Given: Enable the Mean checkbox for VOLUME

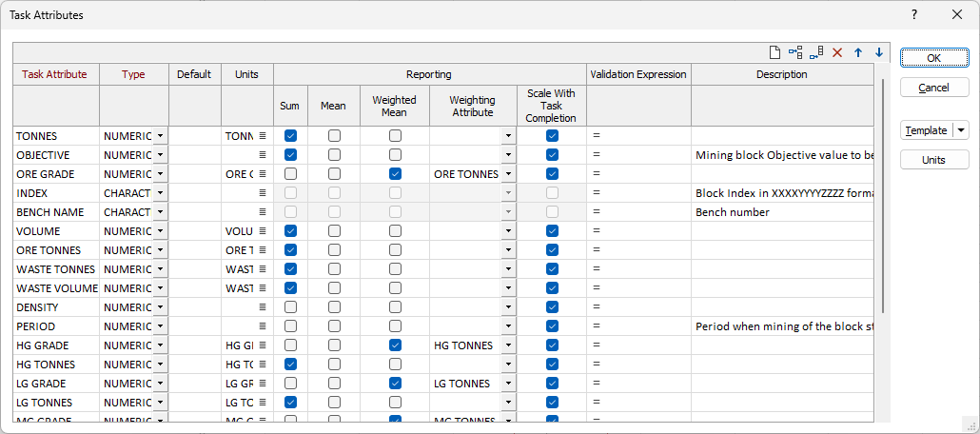Looking at the screenshot, I should tap(334, 231).
